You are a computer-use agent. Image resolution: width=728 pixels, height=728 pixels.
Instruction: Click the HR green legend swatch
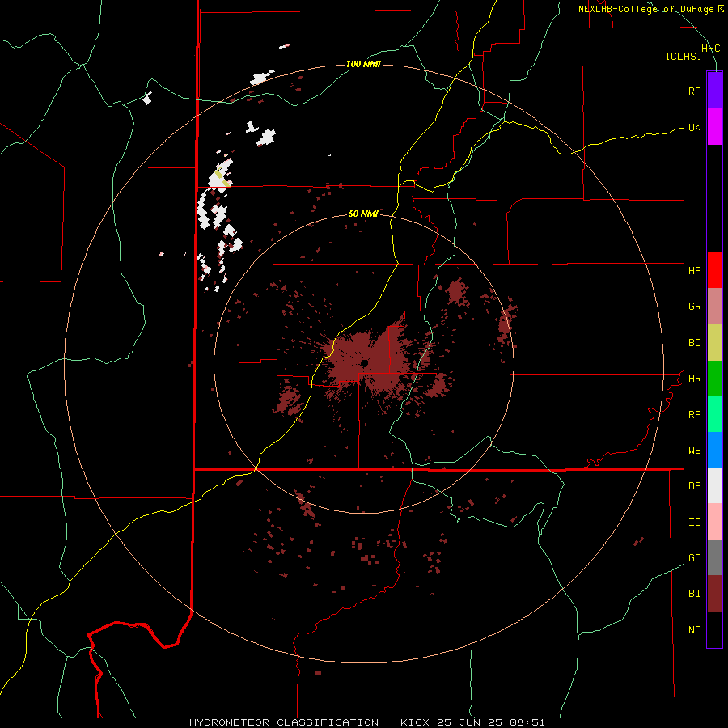click(x=714, y=379)
